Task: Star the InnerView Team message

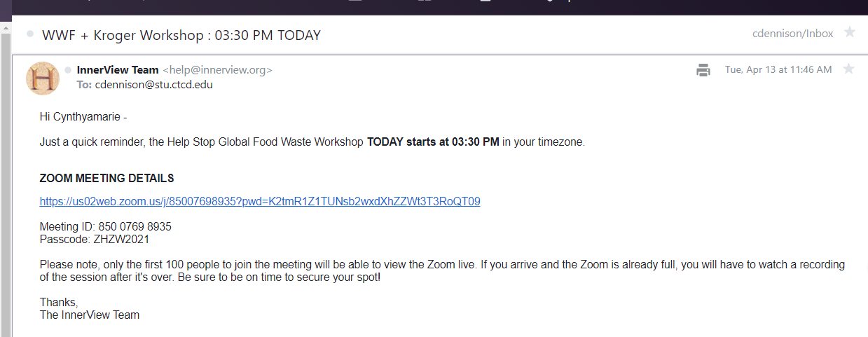Action: [848, 69]
